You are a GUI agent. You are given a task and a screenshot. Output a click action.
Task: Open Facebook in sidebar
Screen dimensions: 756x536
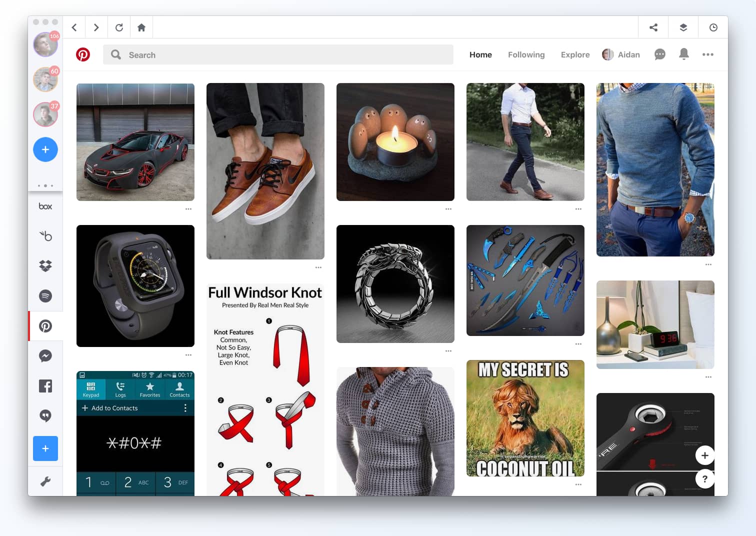pos(45,386)
